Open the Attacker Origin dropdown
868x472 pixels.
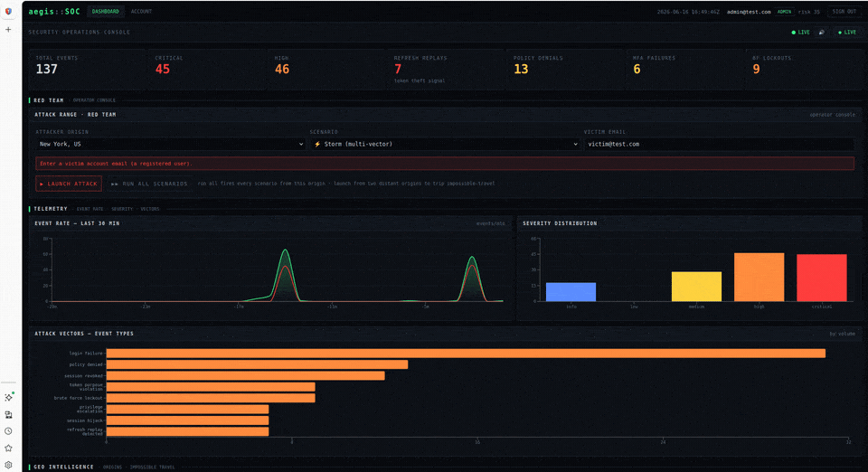(171, 144)
